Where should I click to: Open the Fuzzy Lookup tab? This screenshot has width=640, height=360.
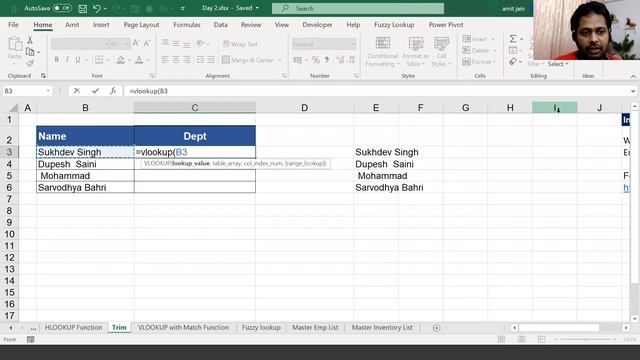point(394,25)
